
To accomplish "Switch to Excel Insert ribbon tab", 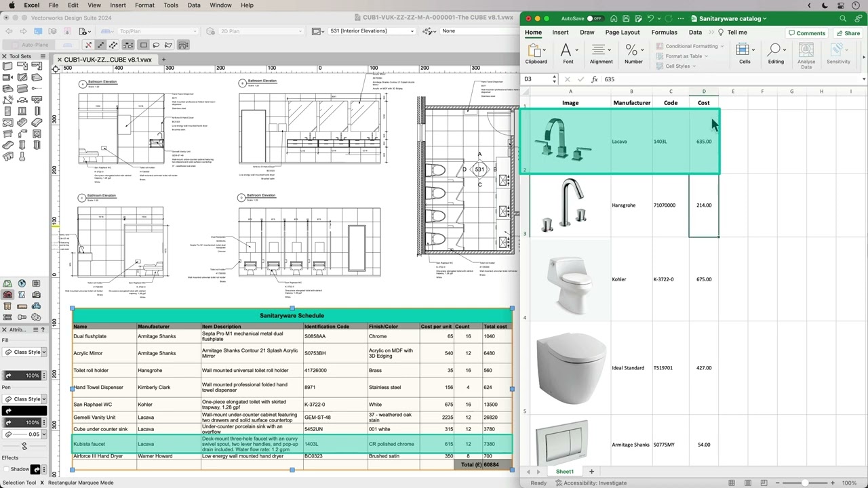I will pyautogui.click(x=560, y=33).
